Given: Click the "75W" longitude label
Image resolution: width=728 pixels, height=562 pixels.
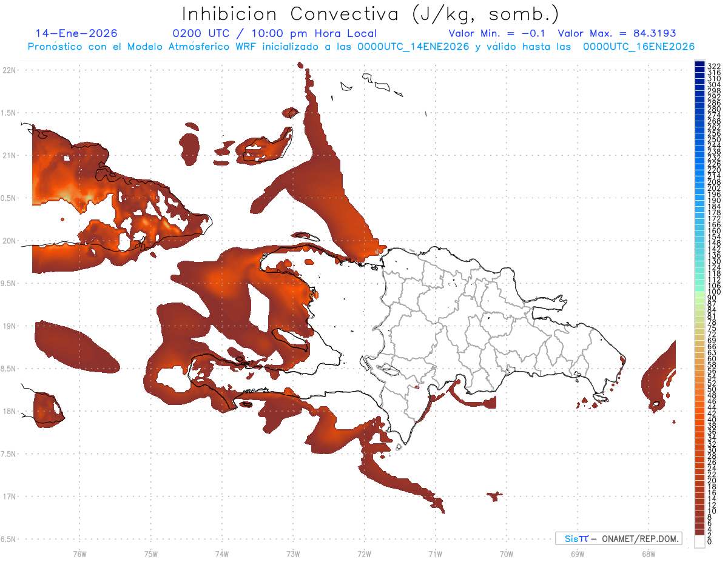Looking at the screenshot, I should (x=150, y=553).
